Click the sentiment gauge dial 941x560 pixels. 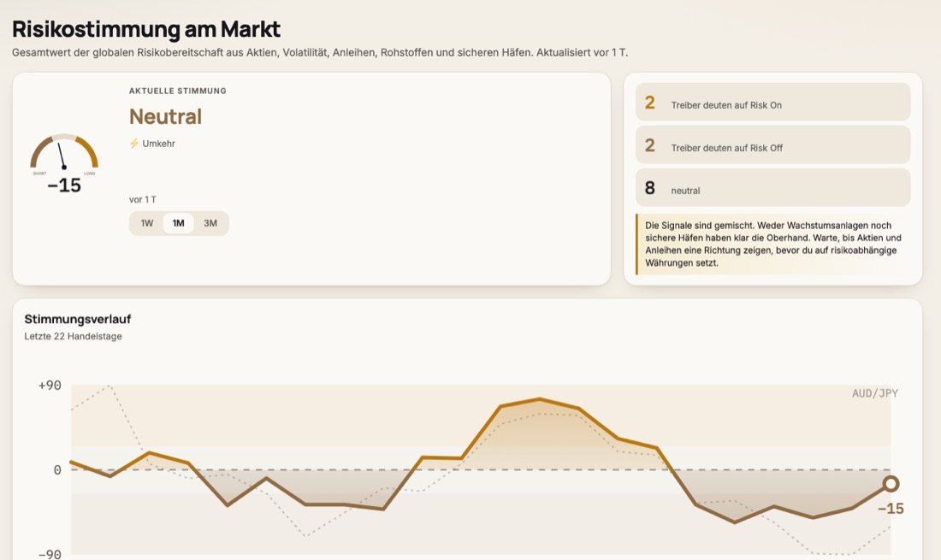[x=64, y=152]
